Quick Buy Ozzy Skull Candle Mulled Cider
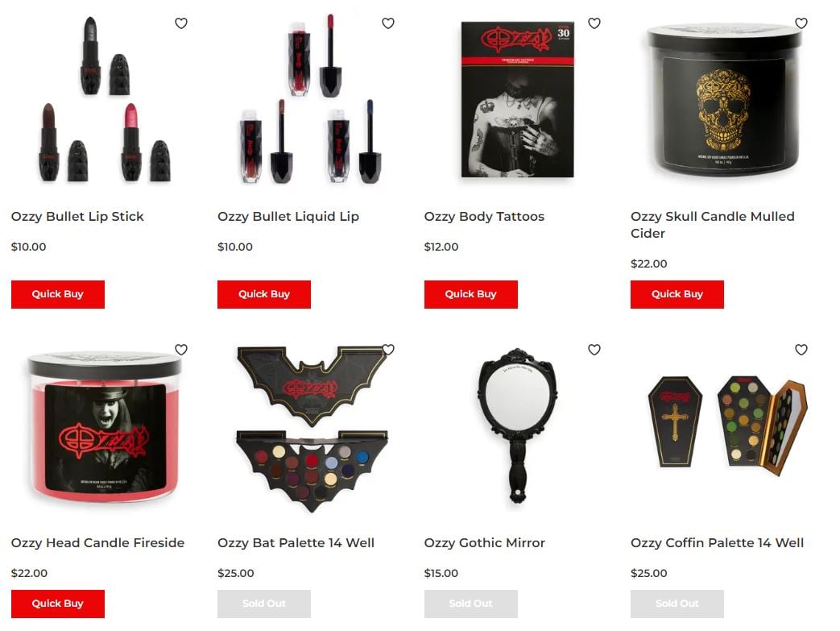This screenshot has width=840, height=631. click(677, 294)
